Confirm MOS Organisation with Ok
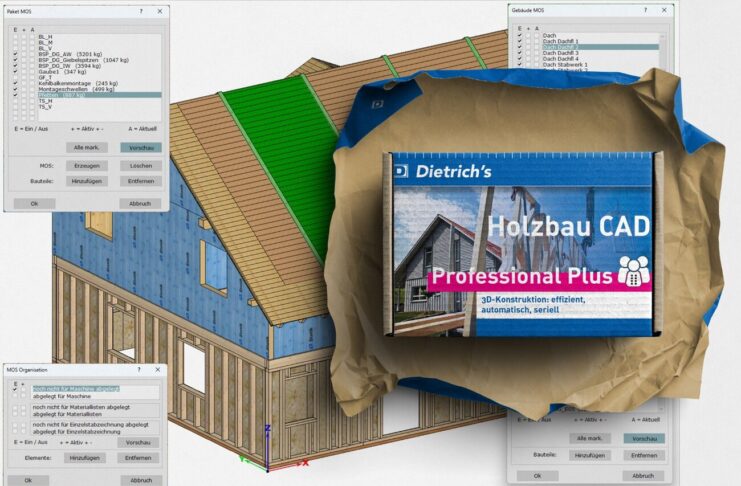Image resolution: width=741 pixels, height=486 pixels. pos(28,480)
